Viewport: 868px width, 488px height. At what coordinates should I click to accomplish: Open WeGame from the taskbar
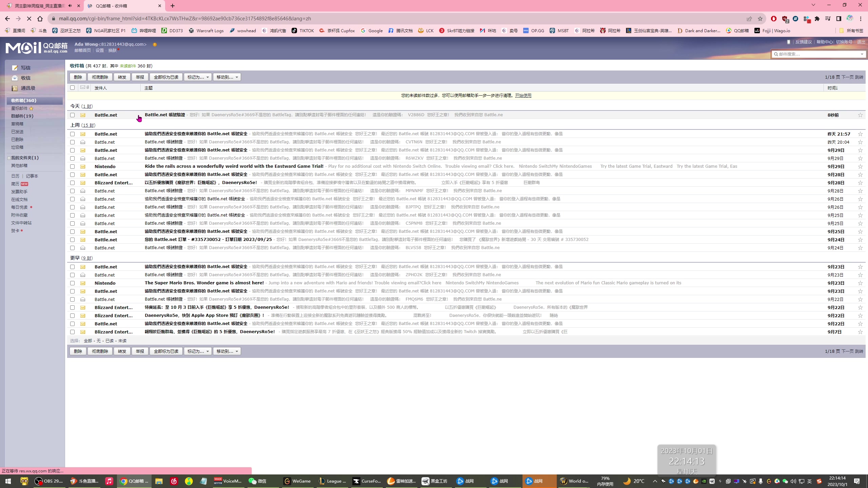[298, 481]
